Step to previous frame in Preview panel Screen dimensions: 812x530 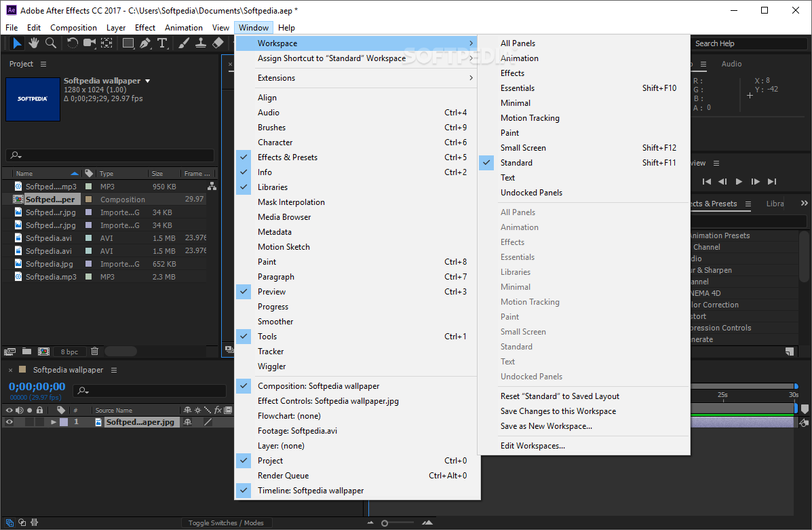coord(722,181)
